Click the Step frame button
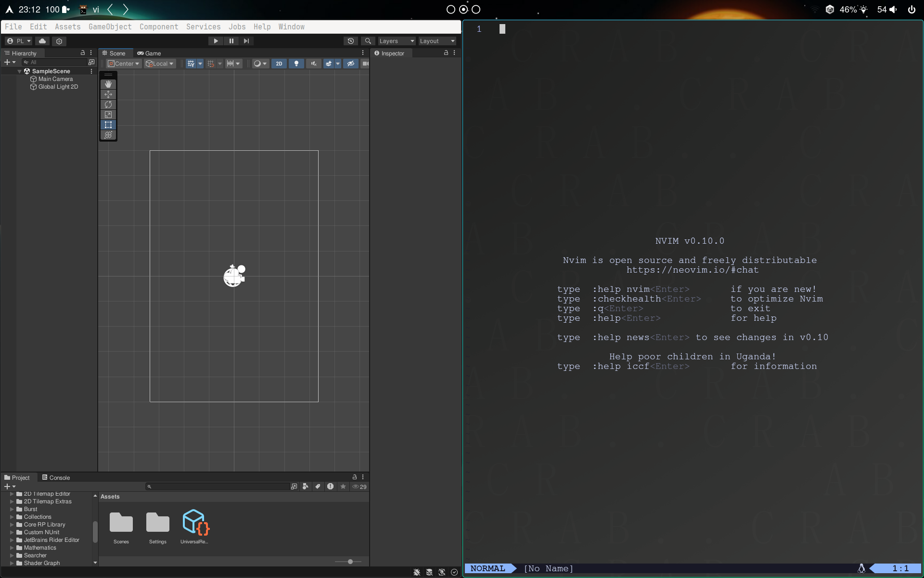Viewport: 924px width, 578px height. 246,41
